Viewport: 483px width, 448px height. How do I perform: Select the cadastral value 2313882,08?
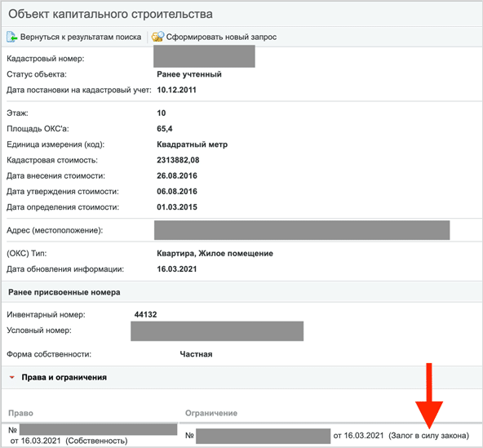178,160
